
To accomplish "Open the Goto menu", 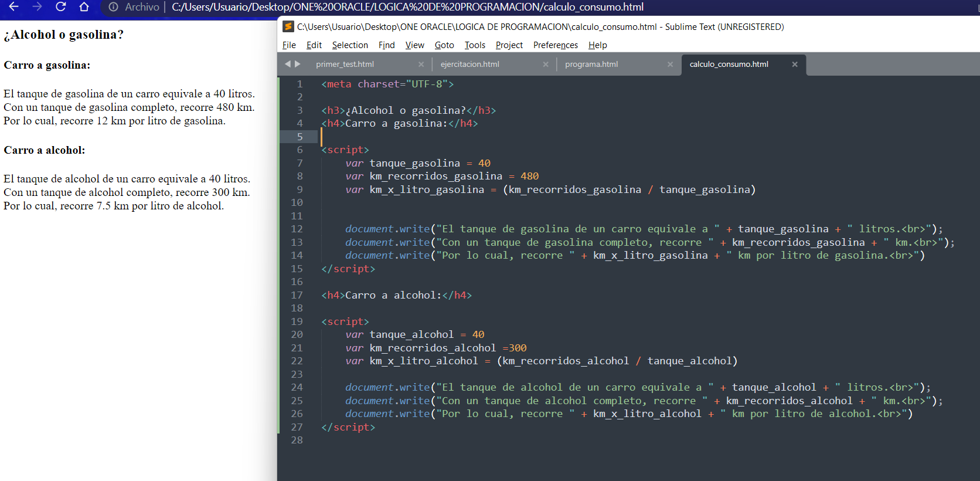I will coord(444,45).
